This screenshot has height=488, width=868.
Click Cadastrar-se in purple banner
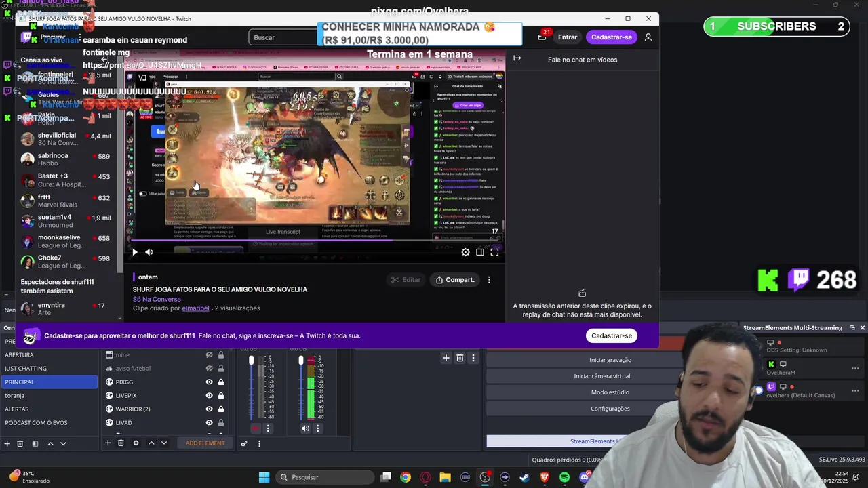612,335
